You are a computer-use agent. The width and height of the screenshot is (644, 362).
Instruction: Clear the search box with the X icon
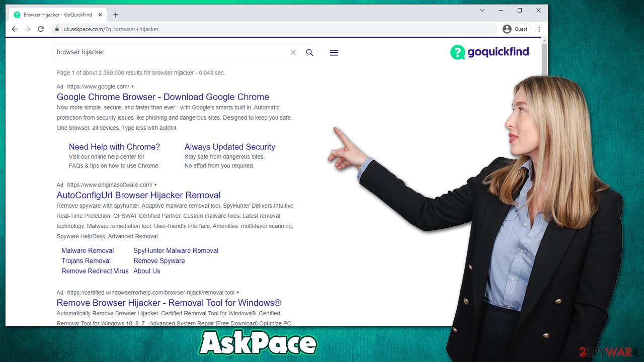[293, 52]
